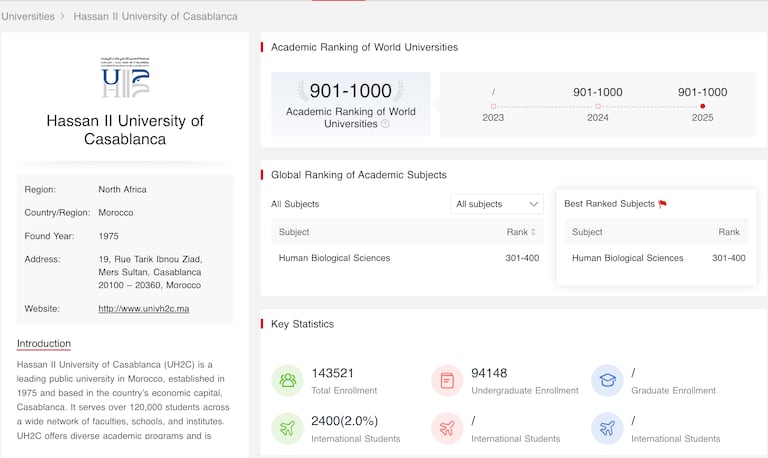
Task: Click the Graduate Enrollment cap icon
Action: click(x=607, y=381)
